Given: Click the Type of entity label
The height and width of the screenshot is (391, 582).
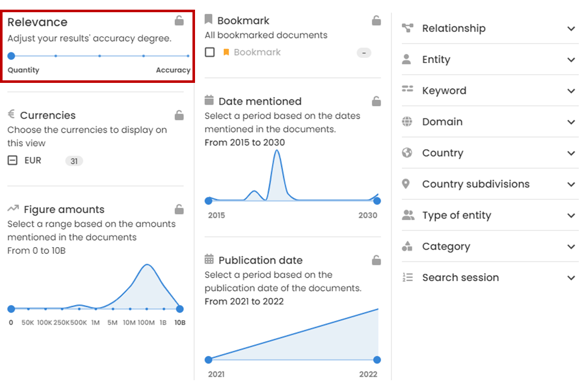Looking at the screenshot, I should (457, 215).
